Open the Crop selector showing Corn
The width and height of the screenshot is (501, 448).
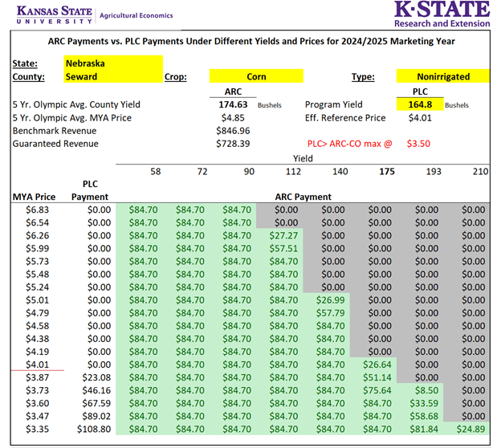[x=256, y=76]
